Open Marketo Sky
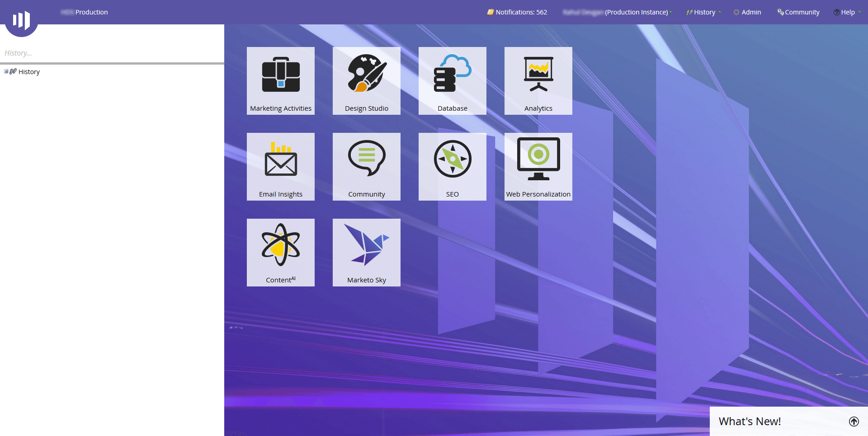 coord(366,252)
